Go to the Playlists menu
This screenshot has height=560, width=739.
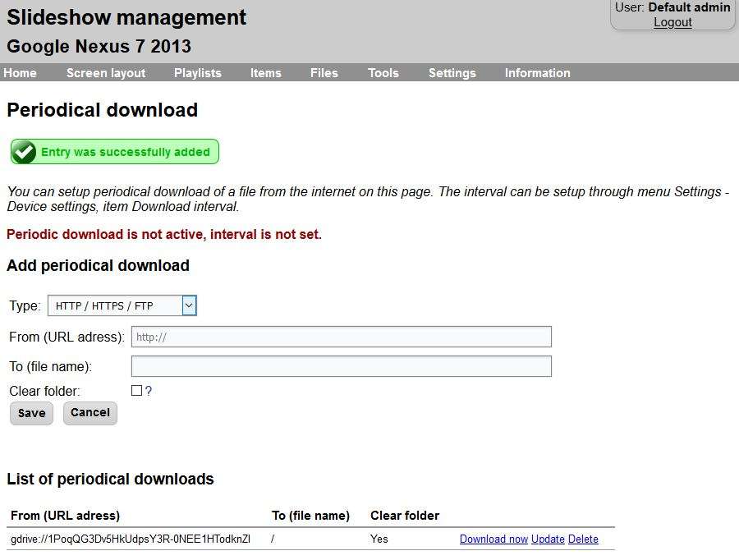198,73
